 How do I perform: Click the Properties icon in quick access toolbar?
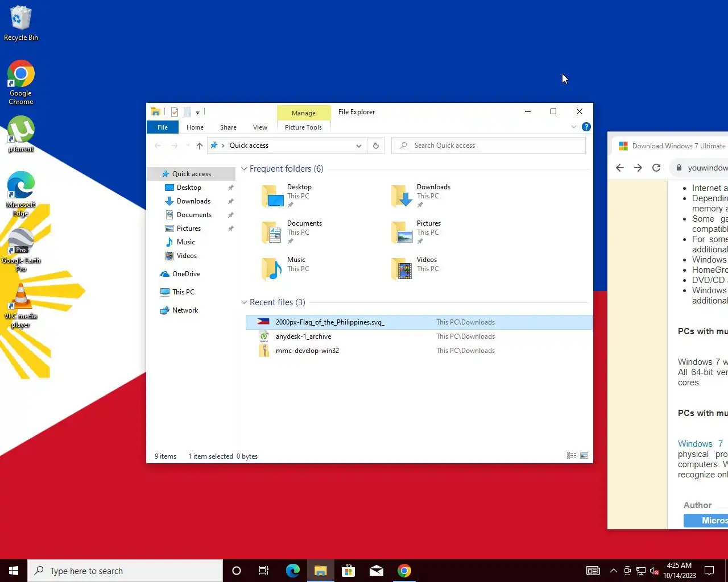coord(175,112)
